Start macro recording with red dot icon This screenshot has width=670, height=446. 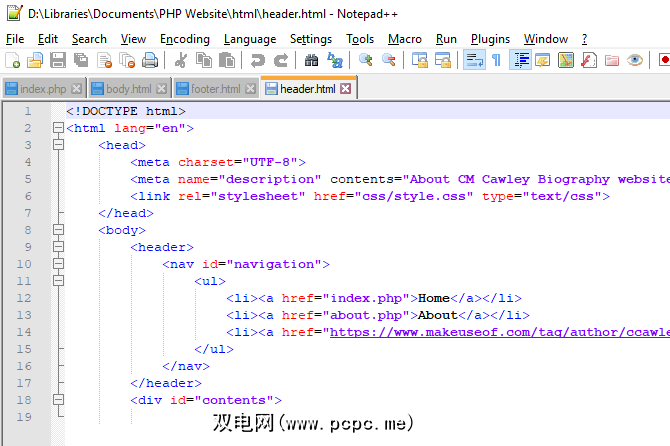click(x=664, y=60)
